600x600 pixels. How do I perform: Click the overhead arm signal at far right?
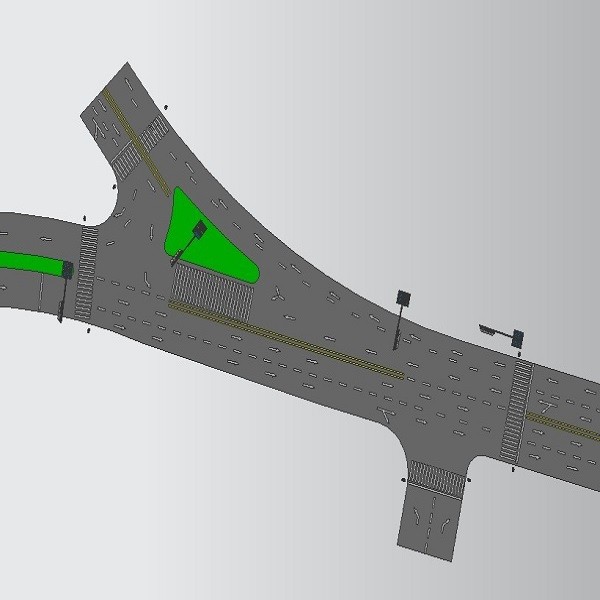coord(516,338)
